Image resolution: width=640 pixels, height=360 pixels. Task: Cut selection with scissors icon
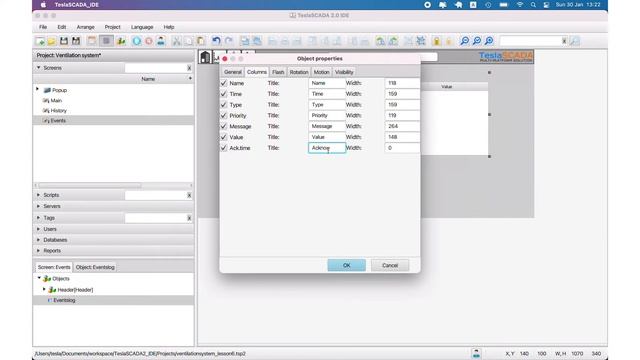pyautogui.click(x=176, y=41)
